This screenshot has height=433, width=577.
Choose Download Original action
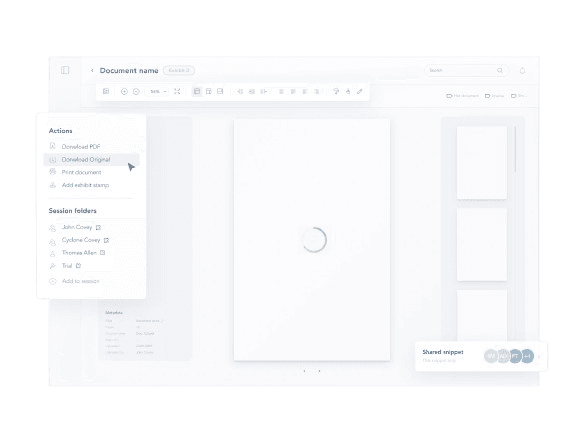(91, 159)
